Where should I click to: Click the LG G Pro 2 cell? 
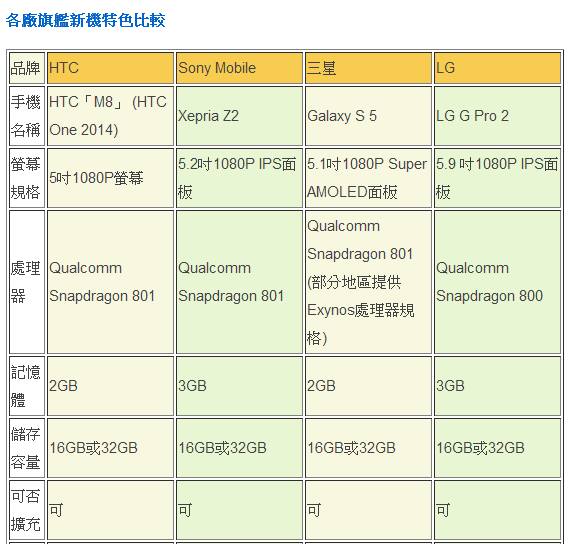498,116
